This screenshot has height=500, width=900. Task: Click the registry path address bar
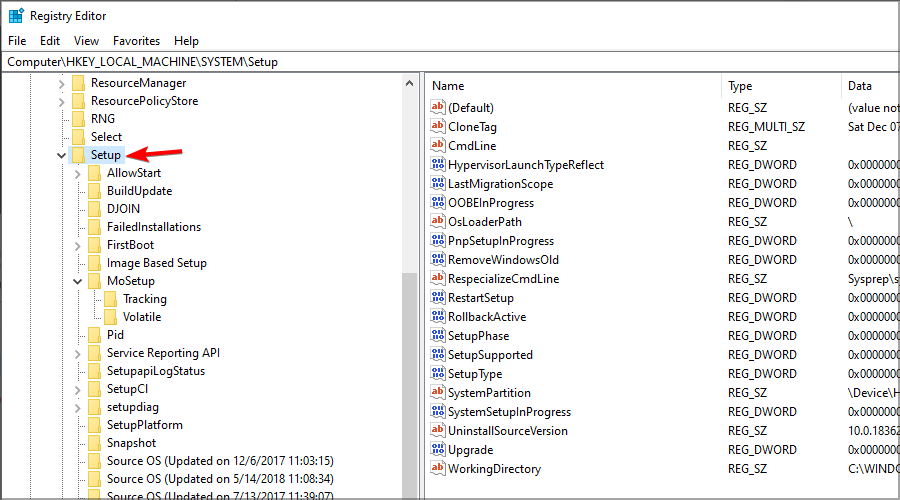coord(450,62)
